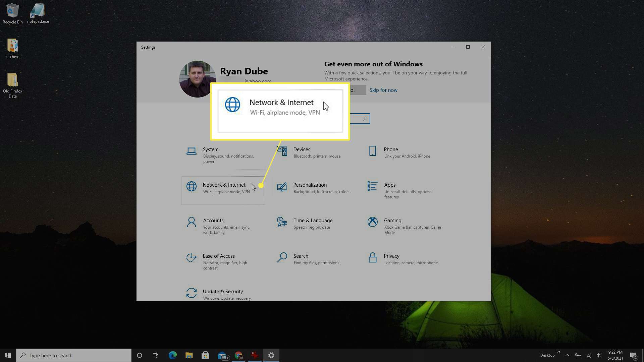Open the Privacy lock icon
Viewport: 644px width, 362px height.
pos(372,257)
